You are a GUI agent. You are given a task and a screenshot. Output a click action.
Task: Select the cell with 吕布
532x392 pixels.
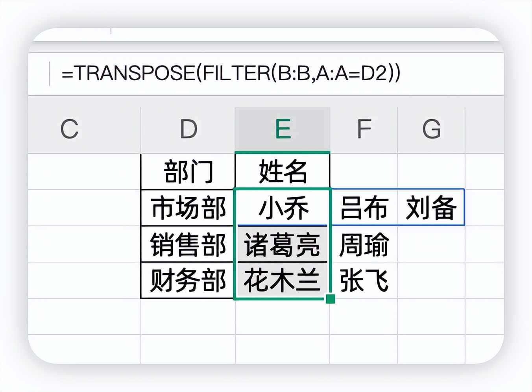(x=364, y=208)
